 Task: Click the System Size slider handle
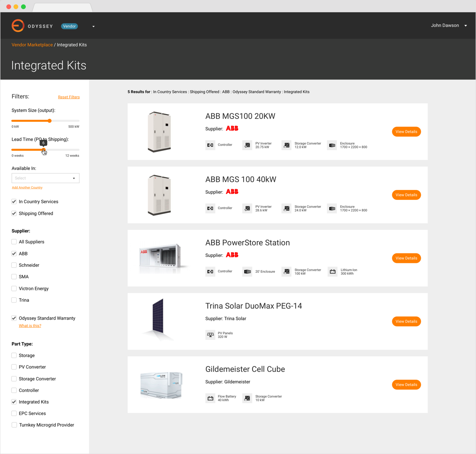point(50,121)
